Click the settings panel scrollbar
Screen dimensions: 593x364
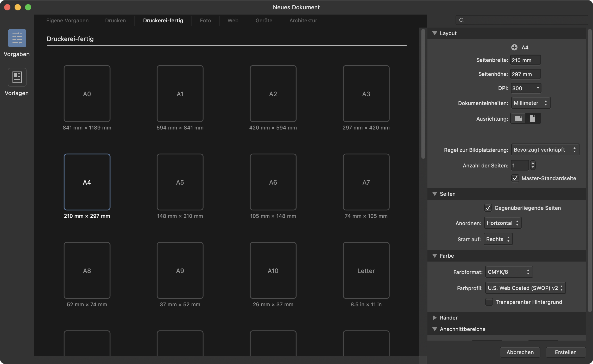click(590, 170)
